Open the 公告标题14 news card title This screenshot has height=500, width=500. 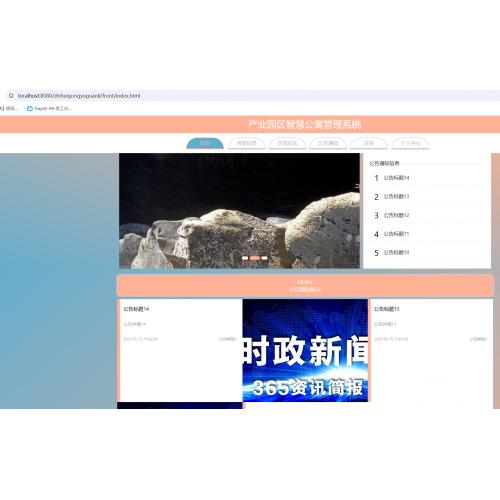point(136,309)
